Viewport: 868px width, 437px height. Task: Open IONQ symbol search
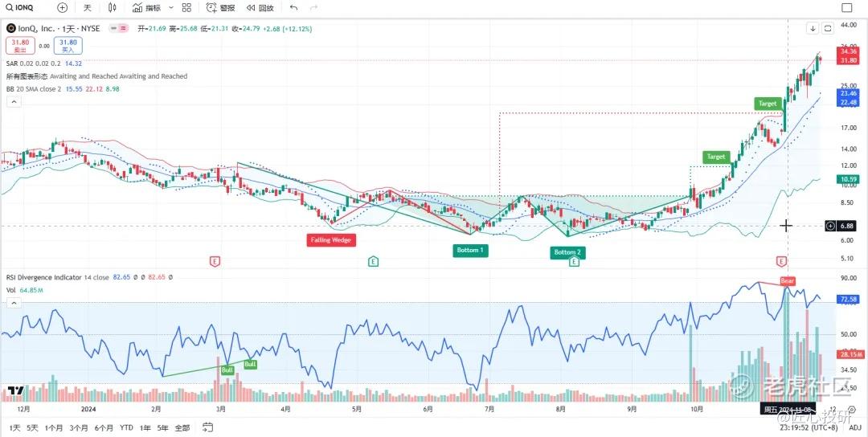click(20, 8)
